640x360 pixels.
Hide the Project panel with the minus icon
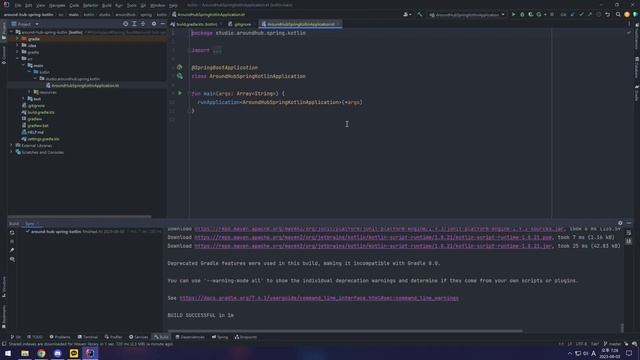coord(162,24)
